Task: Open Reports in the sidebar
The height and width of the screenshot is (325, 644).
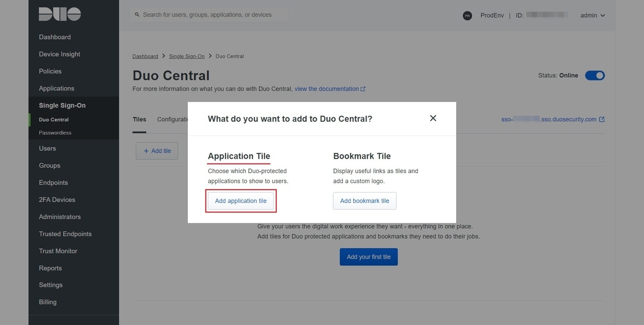Action: (x=50, y=268)
